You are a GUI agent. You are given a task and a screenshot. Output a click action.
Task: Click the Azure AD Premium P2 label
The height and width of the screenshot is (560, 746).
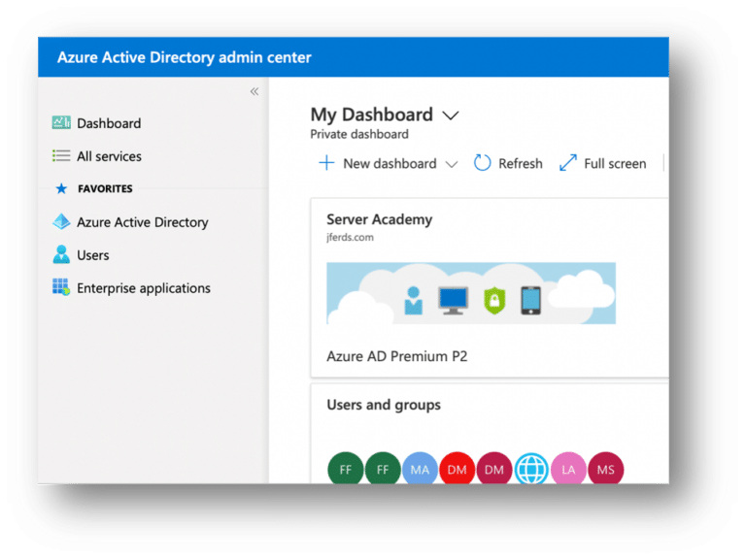pyautogui.click(x=396, y=356)
